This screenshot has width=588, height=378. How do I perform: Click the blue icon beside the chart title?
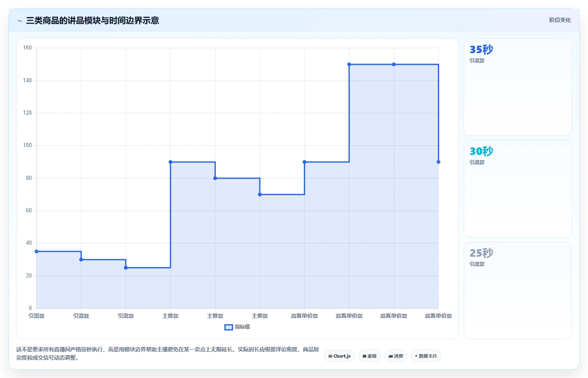click(20, 21)
